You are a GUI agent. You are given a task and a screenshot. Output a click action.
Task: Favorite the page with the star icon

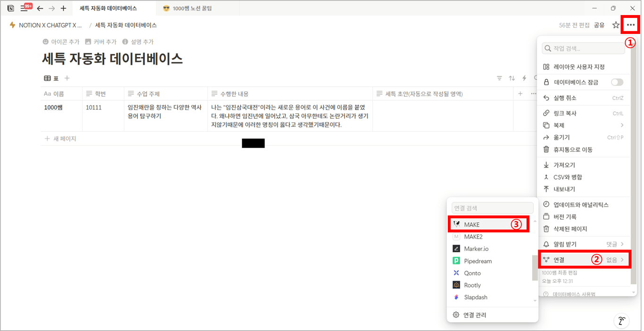point(616,25)
